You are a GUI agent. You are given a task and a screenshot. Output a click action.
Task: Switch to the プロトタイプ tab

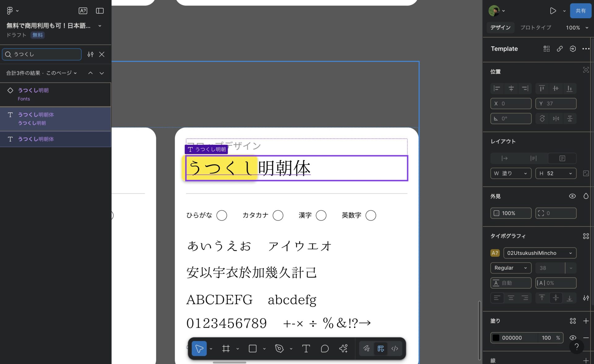536,28
